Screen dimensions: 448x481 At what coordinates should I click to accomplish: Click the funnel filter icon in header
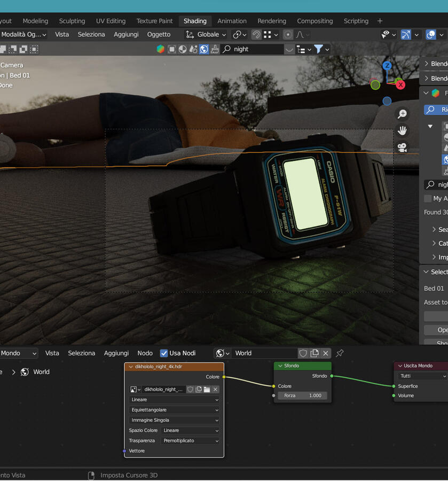[x=319, y=49]
